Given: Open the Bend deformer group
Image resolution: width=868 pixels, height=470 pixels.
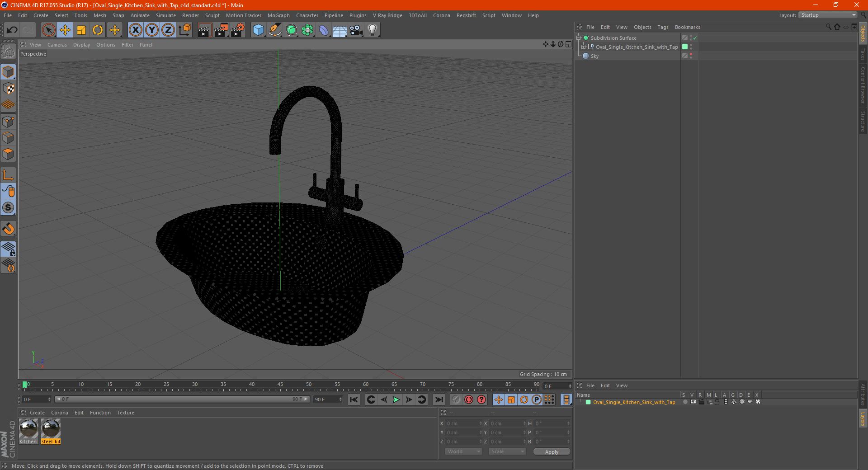Looking at the screenshot, I should 324,30.
